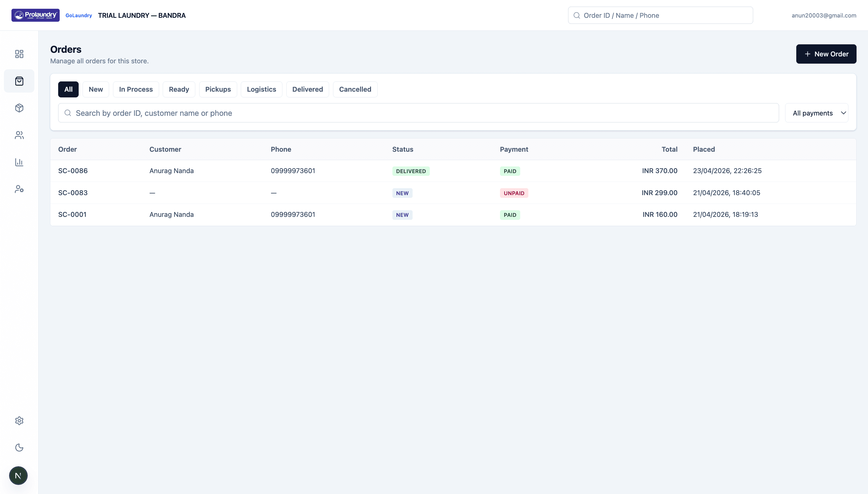The image size is (868, 494).
Task: Click the DELIVERED status badge
Action: 411,171
